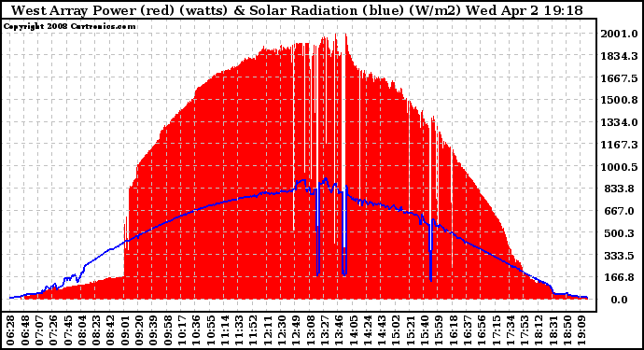
Task: Click the 14:43 time label
Action: [x=381, y=330]
